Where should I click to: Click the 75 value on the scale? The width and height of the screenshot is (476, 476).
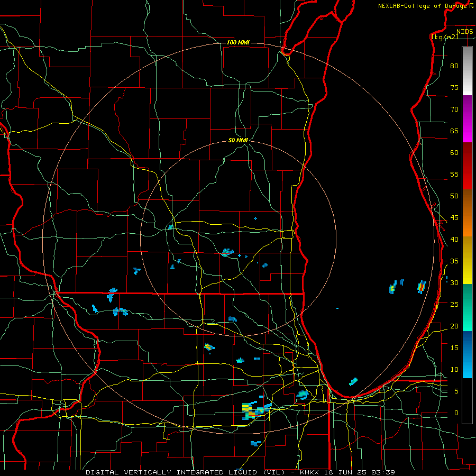[x=454, y=88]
